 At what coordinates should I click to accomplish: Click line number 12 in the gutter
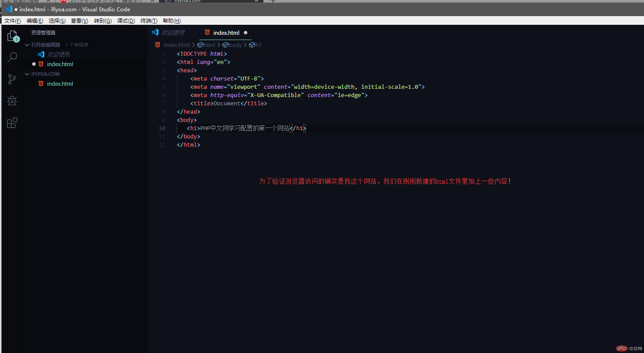[162, 145]
